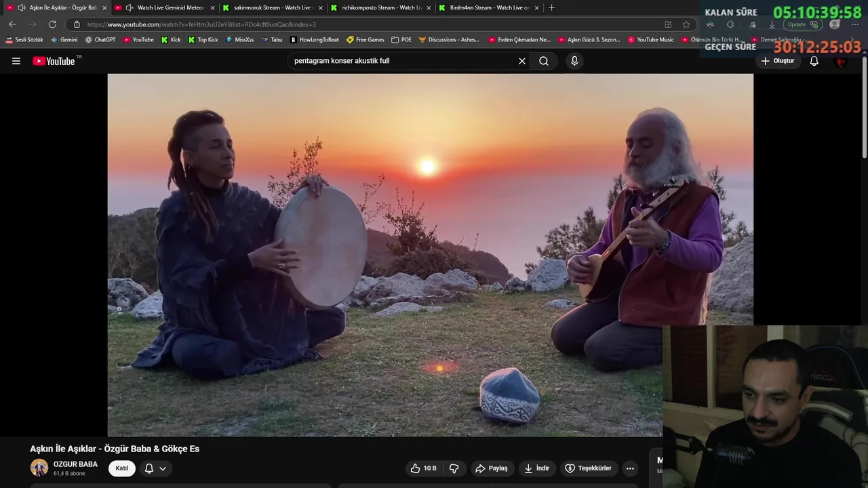Viewport: 868px width, 488px height.
Task: Open the Discussions - Ashes bookmark
Action: tap(449, 40)
